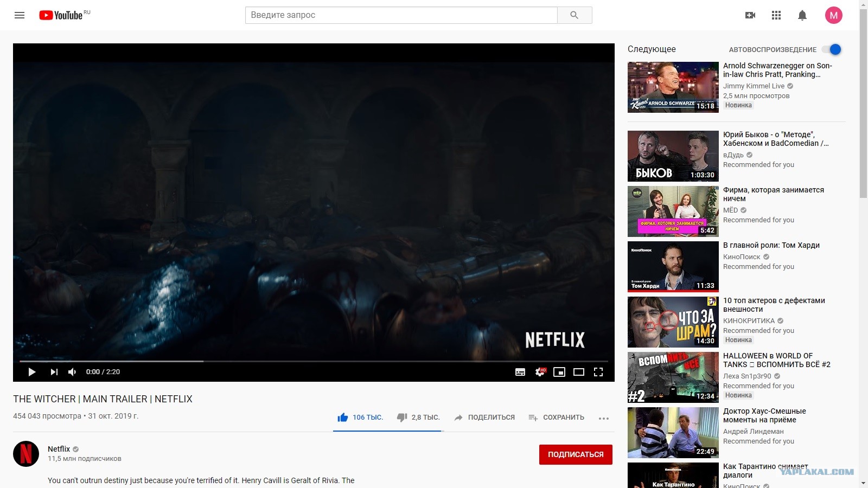Seek on the video progress bar
The image size is (868, 488).
314,361
